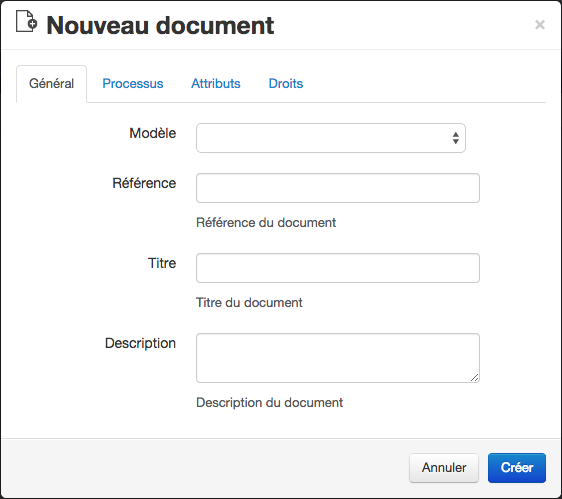Screen dimensions: 562x499
Task: Click the Modèle dropdown arrows
Action: (456, 138)
